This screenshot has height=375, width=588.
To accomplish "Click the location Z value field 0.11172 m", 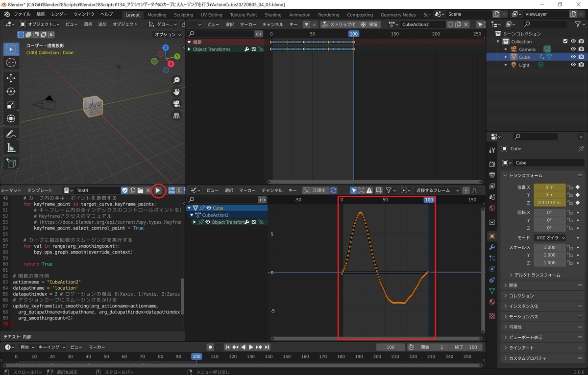I will [549, 203].
